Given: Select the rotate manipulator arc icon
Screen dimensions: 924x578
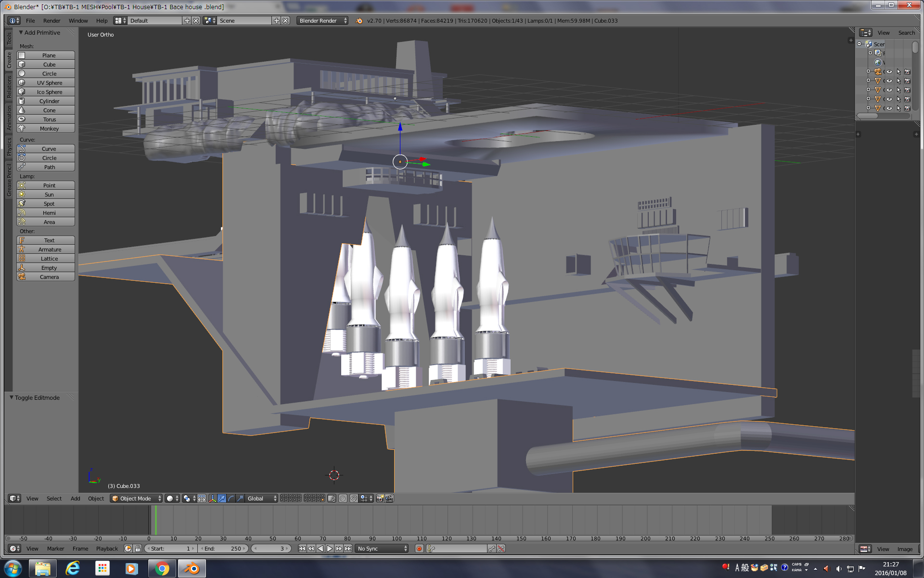Looking at the screenshot, I should pos(231,499).
